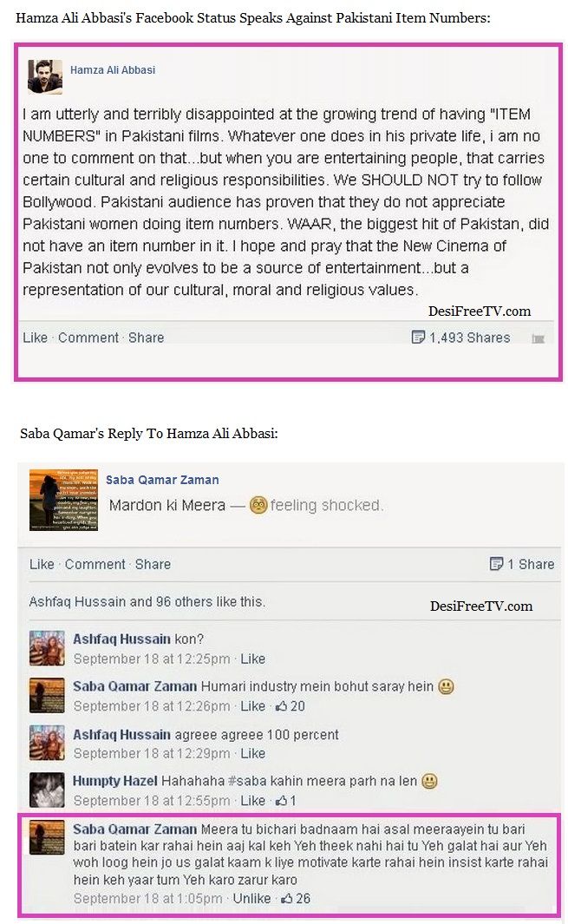
Task: Open the Saba Qamar Zaman post author link
Action: pyautogui.click(x=162, y=480)
